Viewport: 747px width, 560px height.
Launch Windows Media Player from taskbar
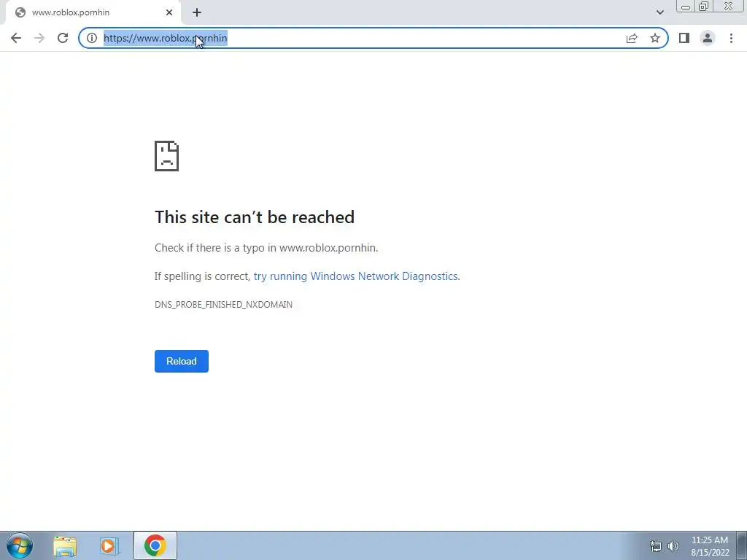pyautogui.click(x=109, y=545)
